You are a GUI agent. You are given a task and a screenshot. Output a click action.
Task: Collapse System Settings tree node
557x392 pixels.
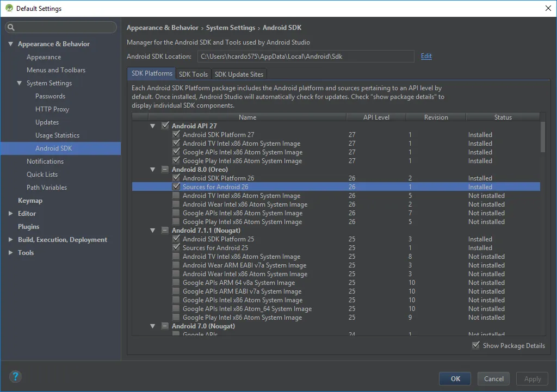point(19,83)
